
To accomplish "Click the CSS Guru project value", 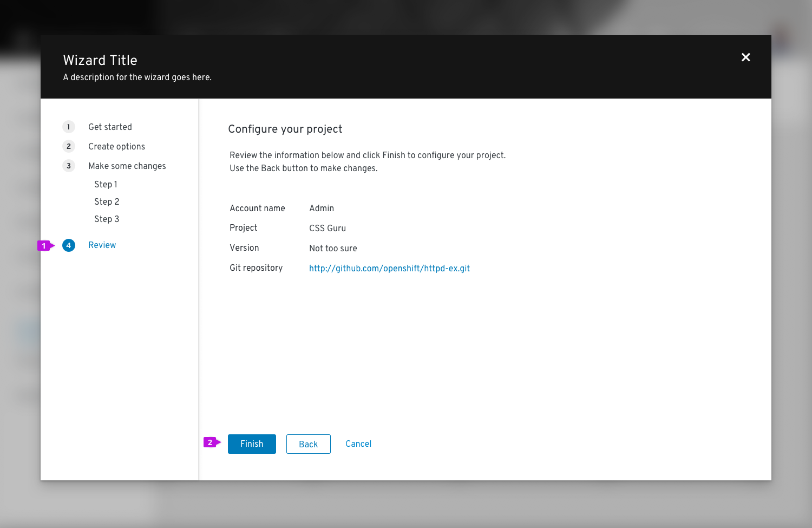I will click(x=328, y=228).
